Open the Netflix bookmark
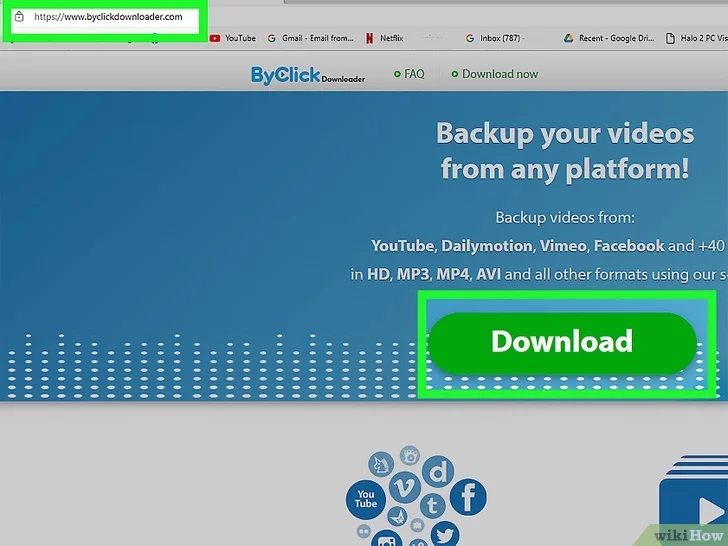The image size is (728, 546). [384, 38]
